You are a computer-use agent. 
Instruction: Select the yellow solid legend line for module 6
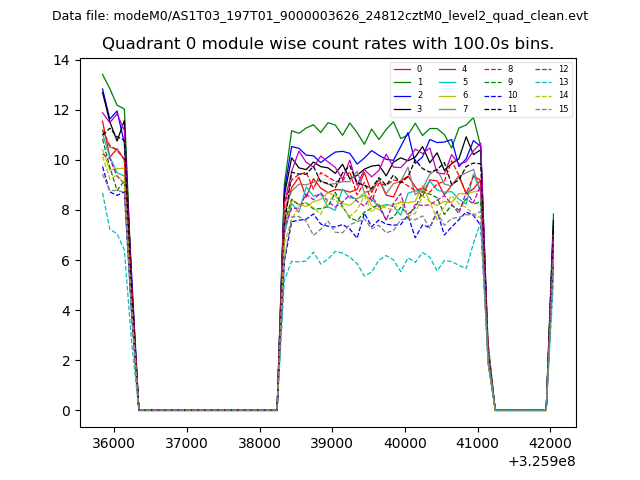tap(447, 95)
